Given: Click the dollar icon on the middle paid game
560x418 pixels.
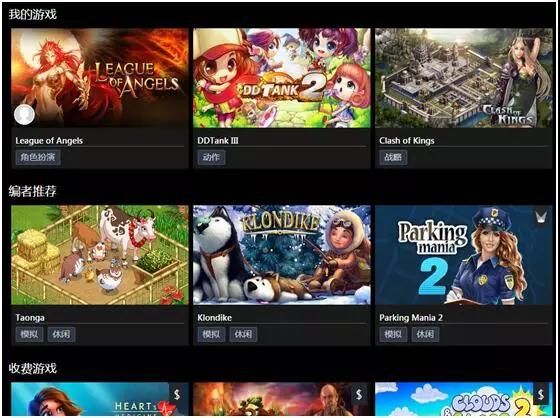Looking at the screenshot, I should 359,394.
